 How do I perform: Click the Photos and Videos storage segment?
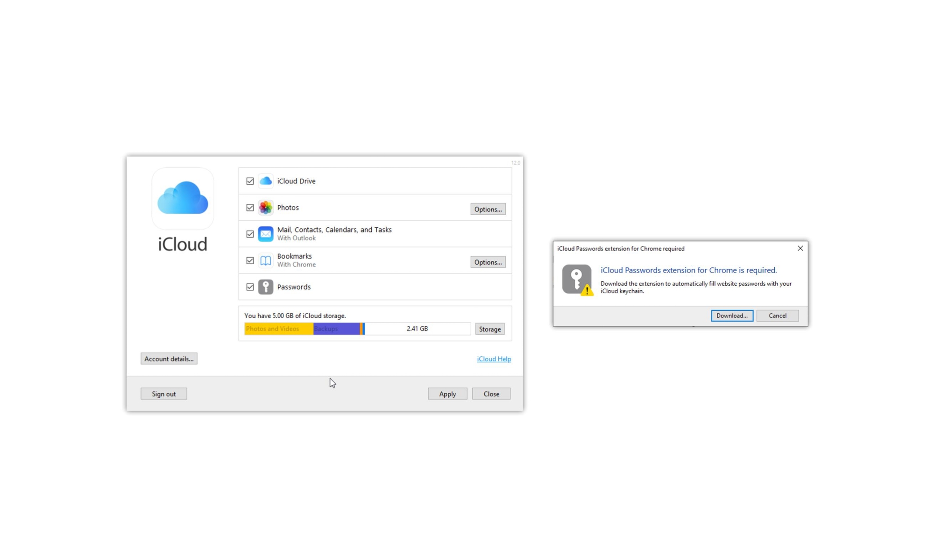pyautogui.click(x=279, y=329)
